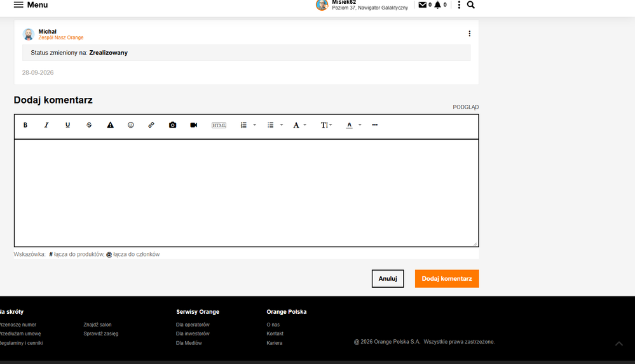Expand the text color picker arrow
This screenshot has height=364, width=635.
point(360,125)
